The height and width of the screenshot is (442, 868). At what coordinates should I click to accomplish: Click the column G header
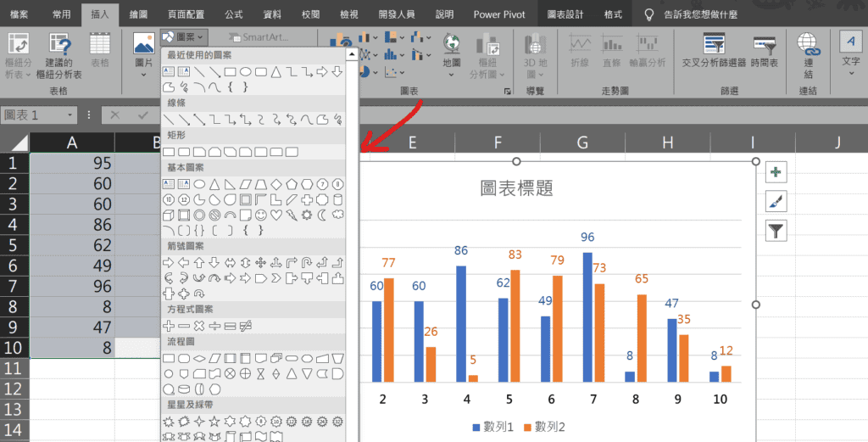pyautogui.click(x=582, y=143)
